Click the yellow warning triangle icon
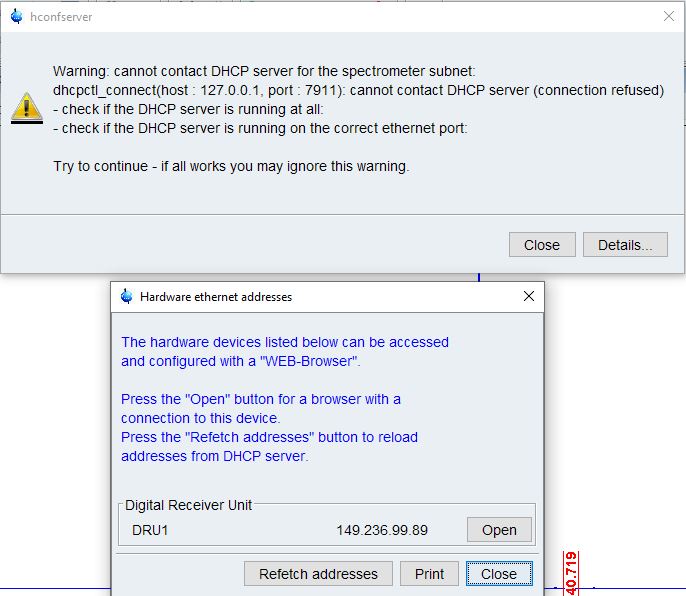The height and width of the screenshot is (596, 686). tap(26, 108)
